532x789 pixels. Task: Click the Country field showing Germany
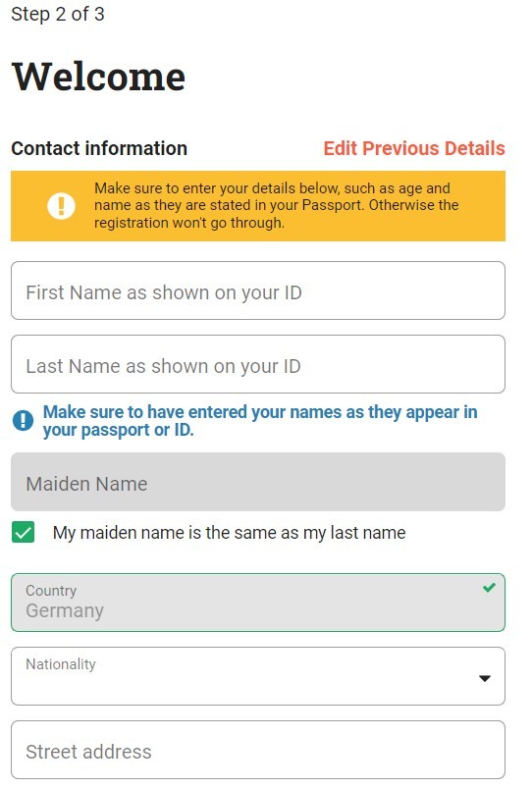tap(258, 603)
